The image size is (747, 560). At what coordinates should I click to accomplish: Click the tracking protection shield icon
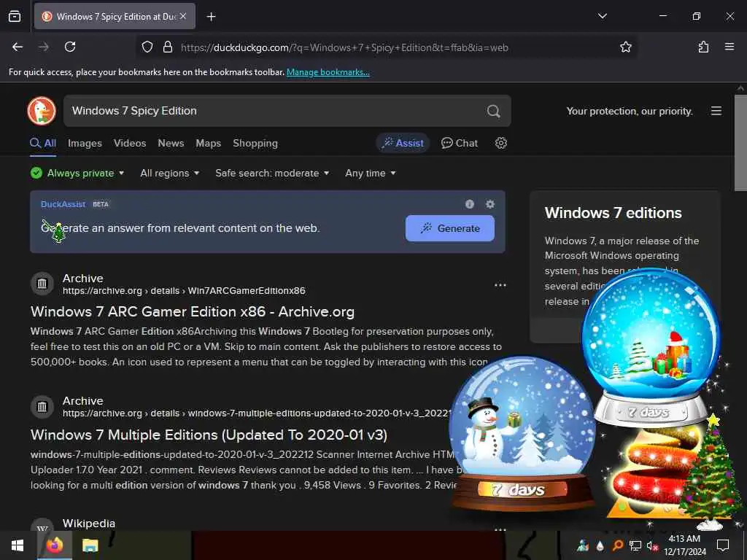point(147,47)
